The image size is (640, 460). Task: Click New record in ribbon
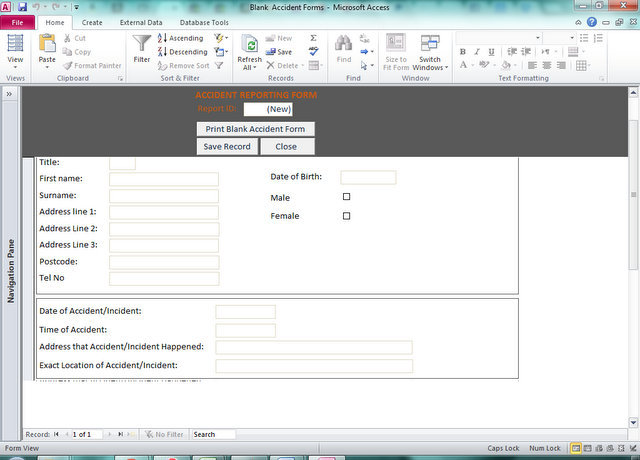[279, 38]
